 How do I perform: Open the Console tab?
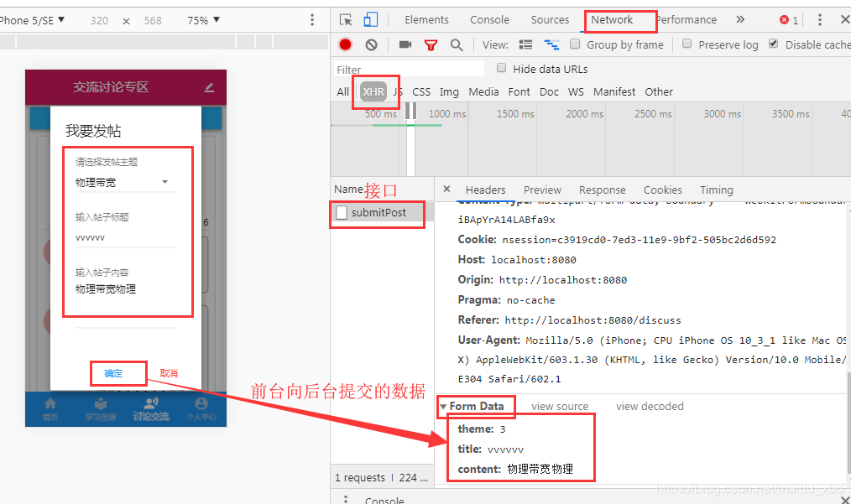pyautogui.click(x=489, y=20)
